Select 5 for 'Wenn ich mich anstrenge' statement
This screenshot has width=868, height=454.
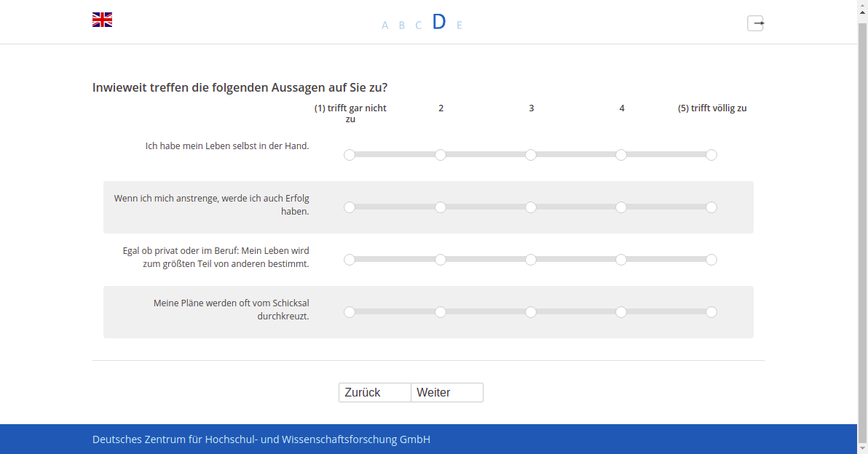click(712, 207)
